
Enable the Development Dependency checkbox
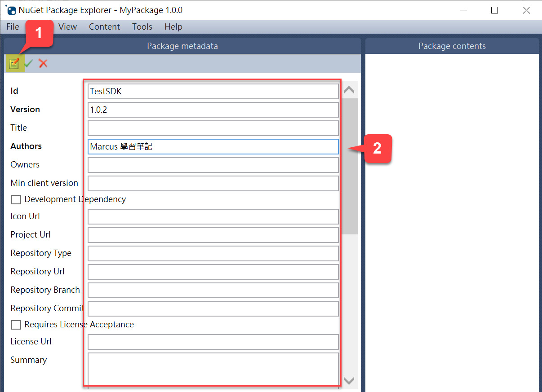point(16,199)
